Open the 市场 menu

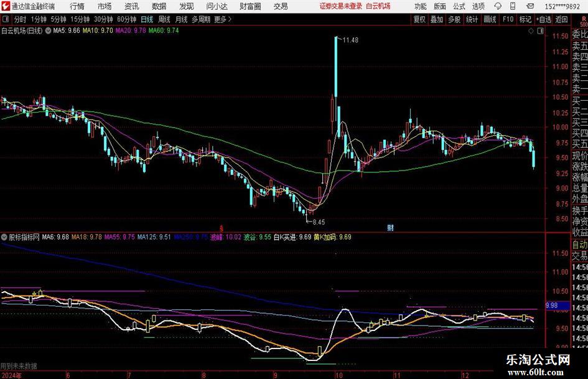[x=105, y=6]
